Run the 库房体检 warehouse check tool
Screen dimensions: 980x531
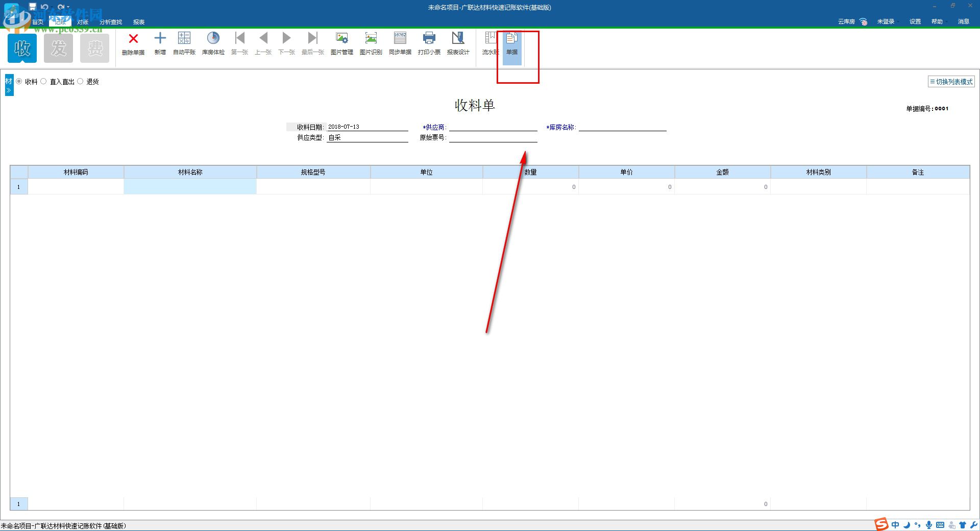213,43
